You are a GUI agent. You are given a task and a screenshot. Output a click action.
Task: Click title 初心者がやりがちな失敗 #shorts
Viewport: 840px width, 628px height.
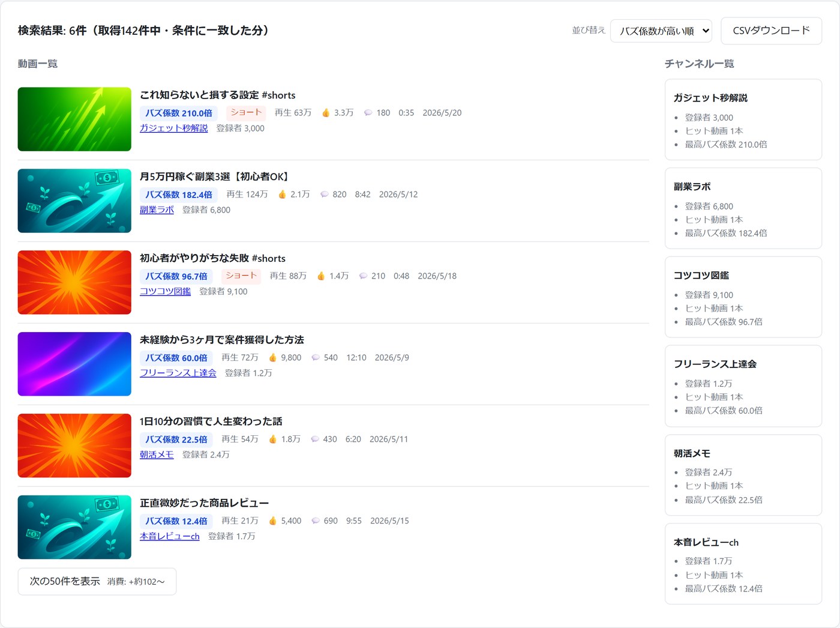(x=212, y=258)
